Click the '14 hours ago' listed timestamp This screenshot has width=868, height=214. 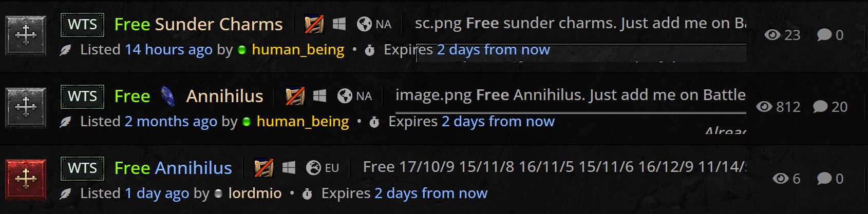[168, 50]
